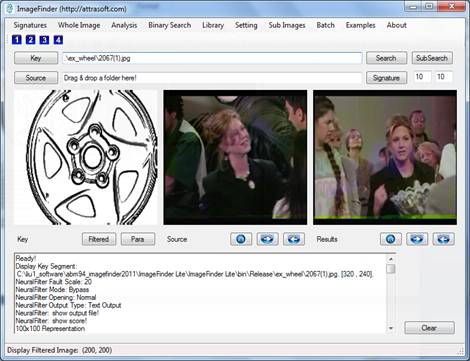Click the Results first-image round button

pyautogui.click(x=391, y=239)
